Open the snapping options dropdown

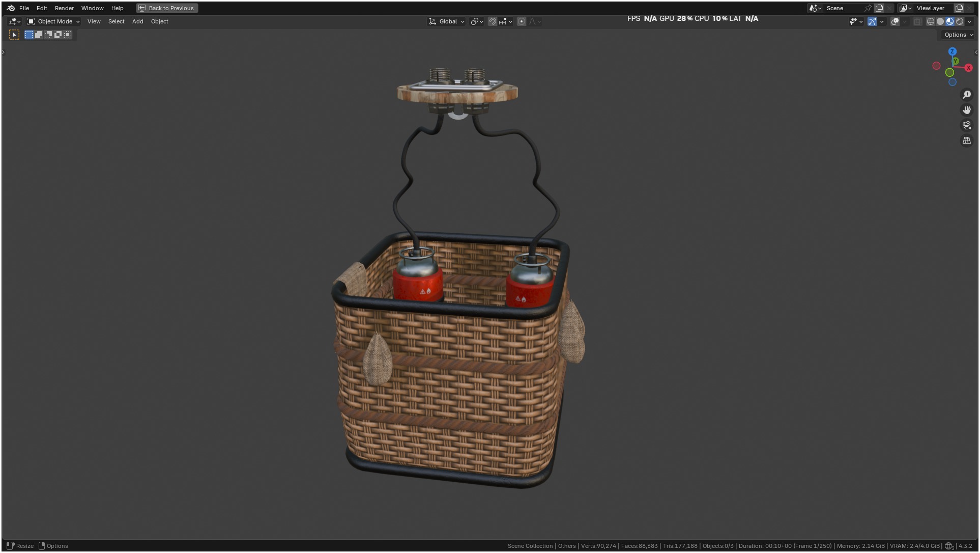pyautogui.click(x=506, y=21)
